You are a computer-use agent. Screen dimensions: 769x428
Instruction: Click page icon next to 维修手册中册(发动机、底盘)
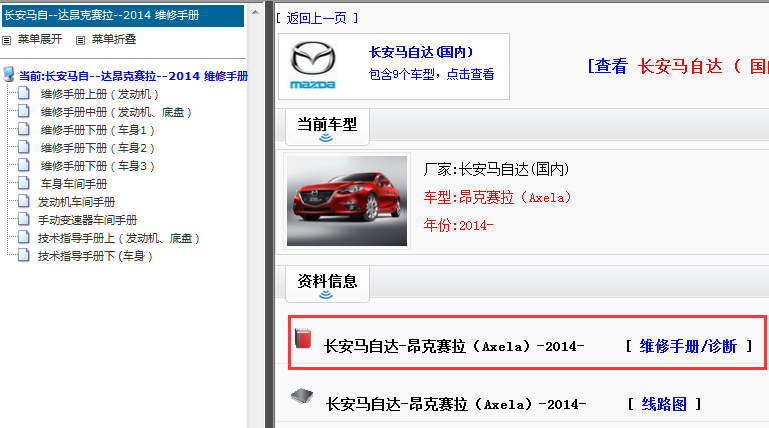tap(24, 111)
